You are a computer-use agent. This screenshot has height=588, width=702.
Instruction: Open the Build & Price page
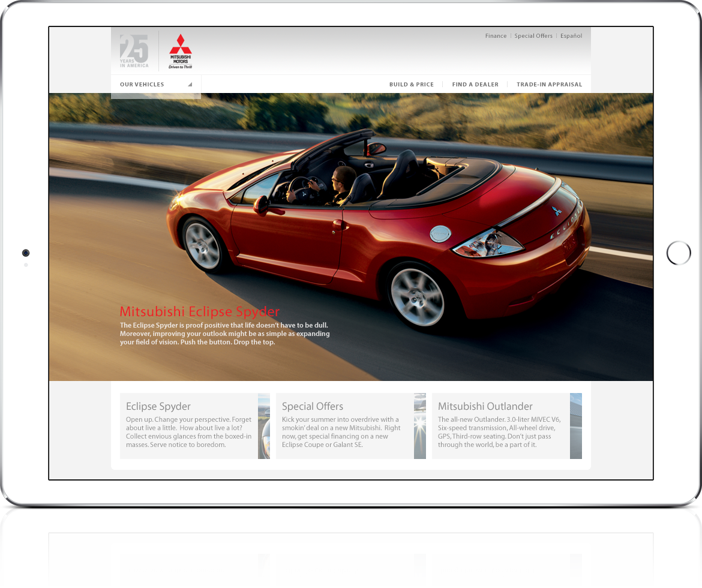click(412, 84)
